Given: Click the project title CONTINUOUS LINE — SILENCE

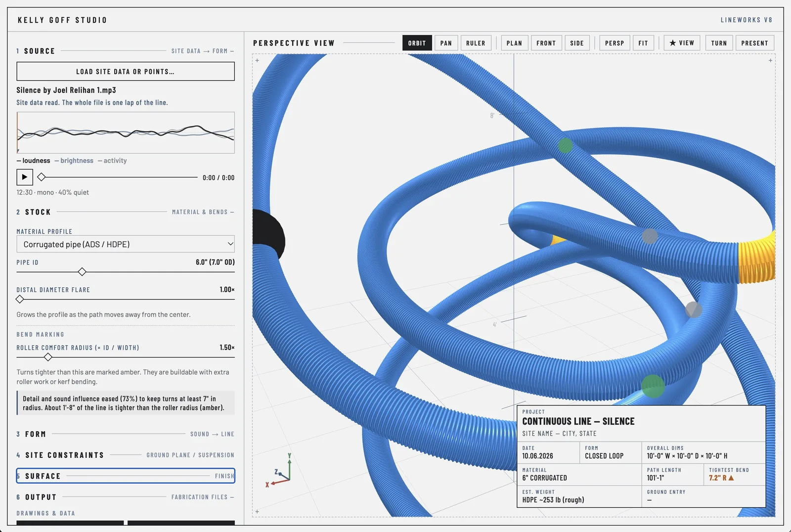Looking at the screenshot, I should point(578,421).
